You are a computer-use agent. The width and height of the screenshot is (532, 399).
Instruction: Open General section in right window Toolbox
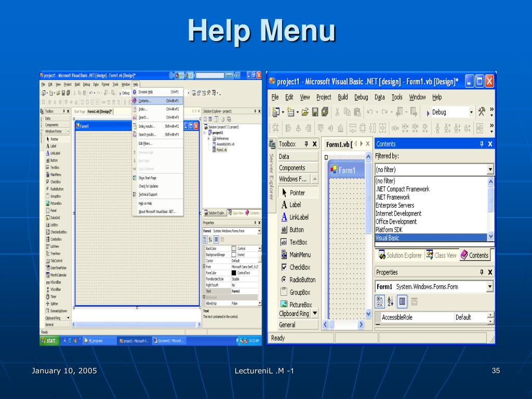(298, 325)
